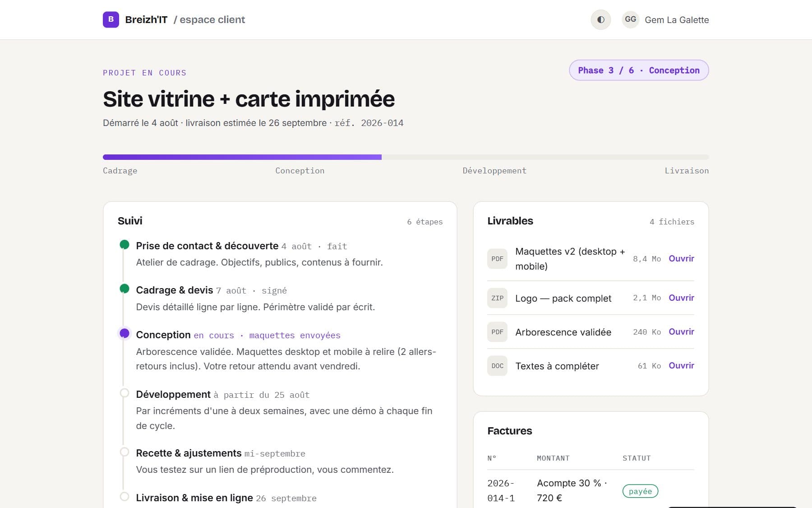Click the green dot for Prise de contact
Image resolution: width=812 pixels, height=508 pixels.
point(125,245)
